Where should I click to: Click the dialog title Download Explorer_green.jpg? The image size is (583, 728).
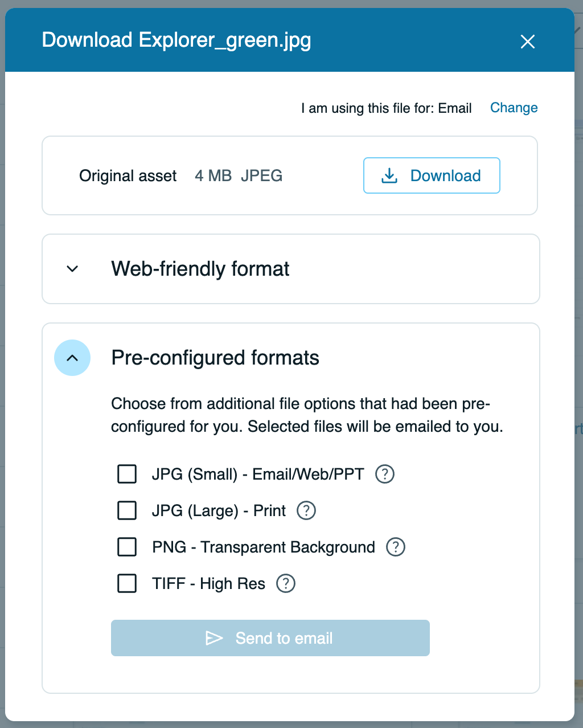tap(176, 40)
